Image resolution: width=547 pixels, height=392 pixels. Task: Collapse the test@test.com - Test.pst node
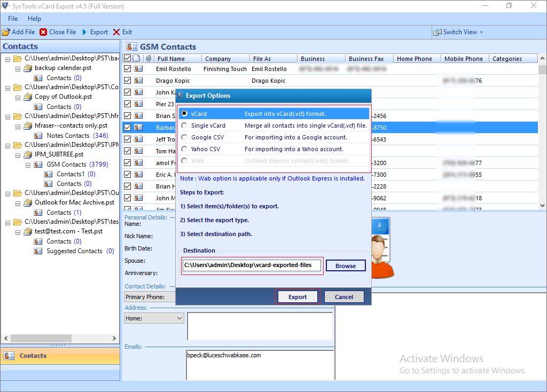click(x=18, y=233)
